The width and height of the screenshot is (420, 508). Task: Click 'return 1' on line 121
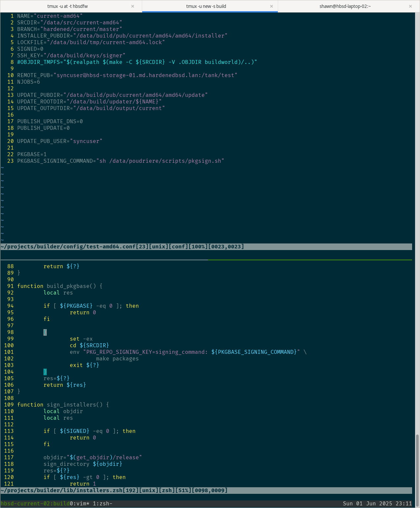(x=83, y=484)
